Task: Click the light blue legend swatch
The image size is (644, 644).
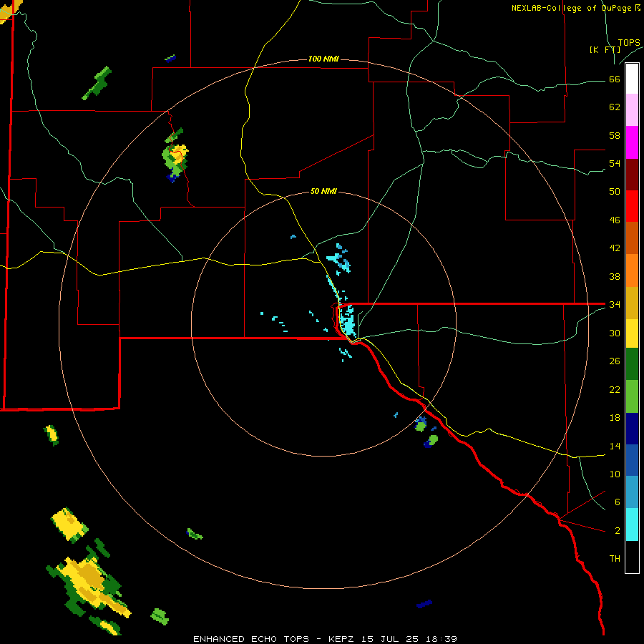Action: (632, 492)
